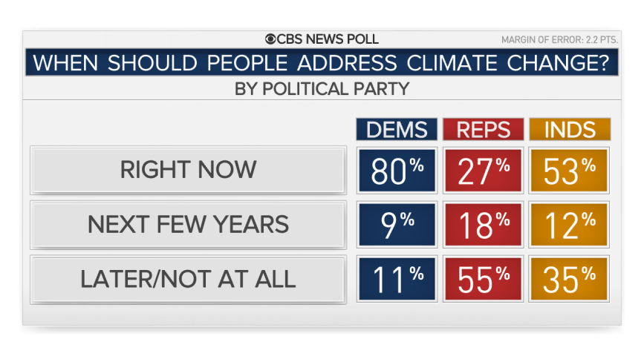Click the NEXT FEW YEARS row label
Image resolution: width=644 pixels, height=362 pixels.
(x=188, y=225)
